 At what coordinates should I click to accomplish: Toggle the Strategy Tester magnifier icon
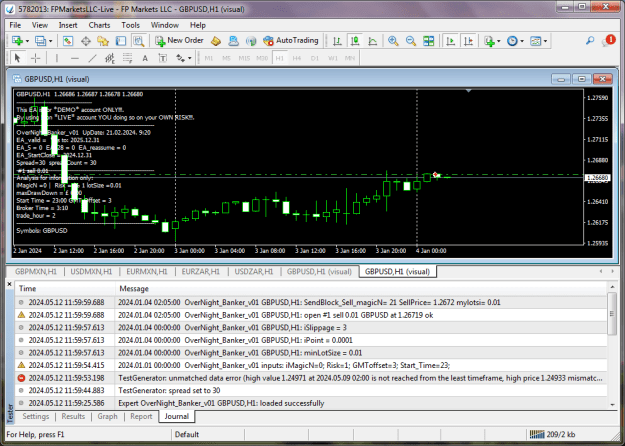click(x=138, y=41)
